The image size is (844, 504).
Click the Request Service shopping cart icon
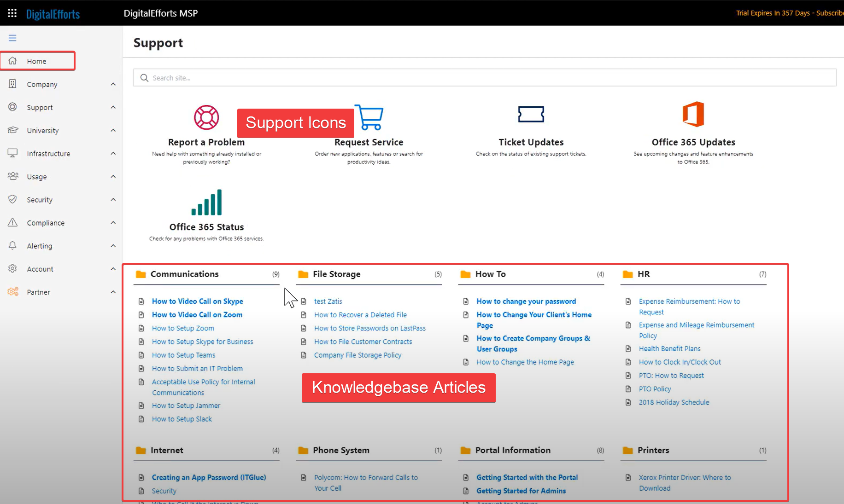click(x=369, y=117)
